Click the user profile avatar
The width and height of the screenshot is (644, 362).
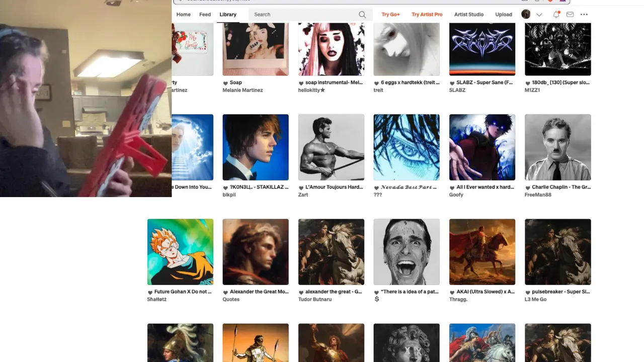tap(526, 14)
